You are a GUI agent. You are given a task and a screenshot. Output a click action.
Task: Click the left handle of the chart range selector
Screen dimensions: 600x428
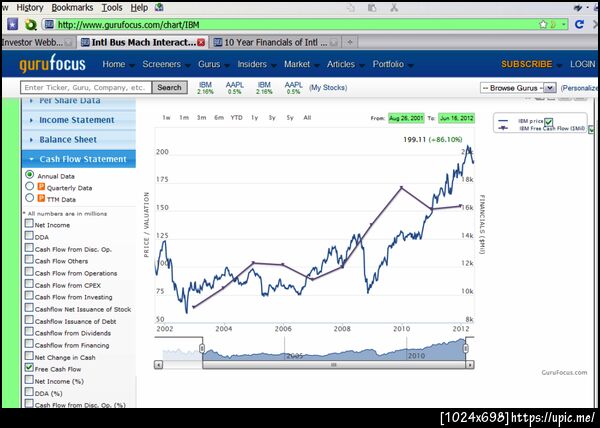point(202,348)
